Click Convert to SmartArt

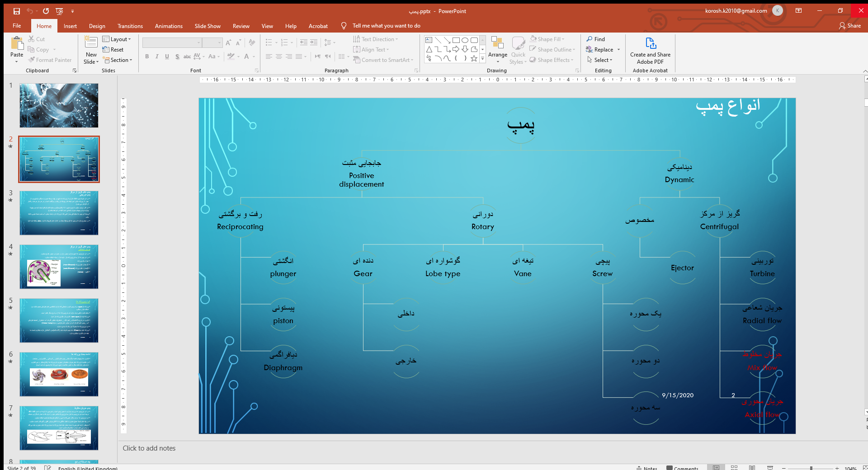click(383, 60)
